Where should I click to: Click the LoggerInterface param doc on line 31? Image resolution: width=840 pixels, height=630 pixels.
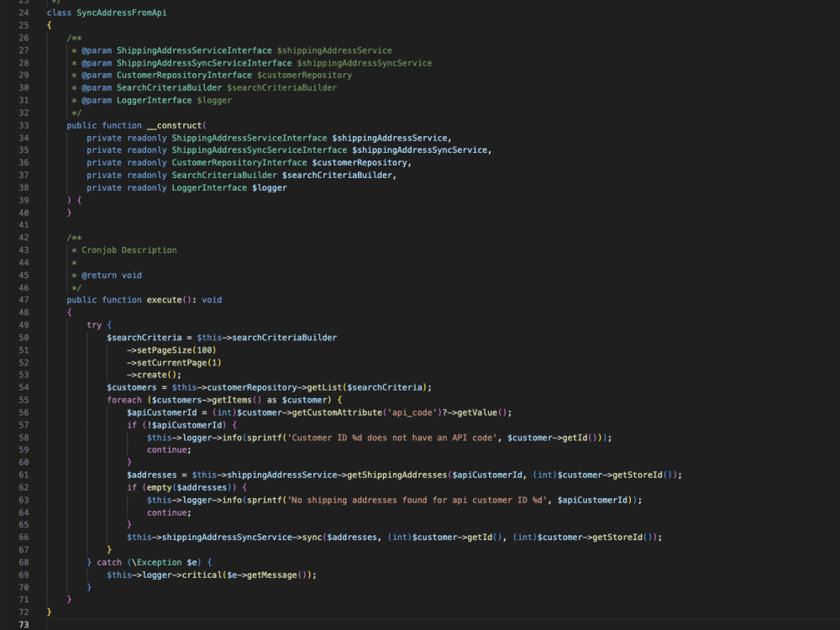point(155,101)
